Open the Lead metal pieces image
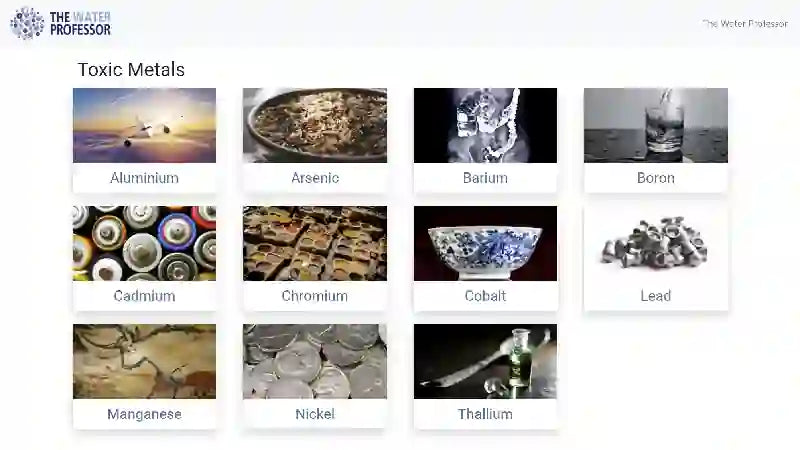This screenshot has height=450, width=800. point(656,243)
